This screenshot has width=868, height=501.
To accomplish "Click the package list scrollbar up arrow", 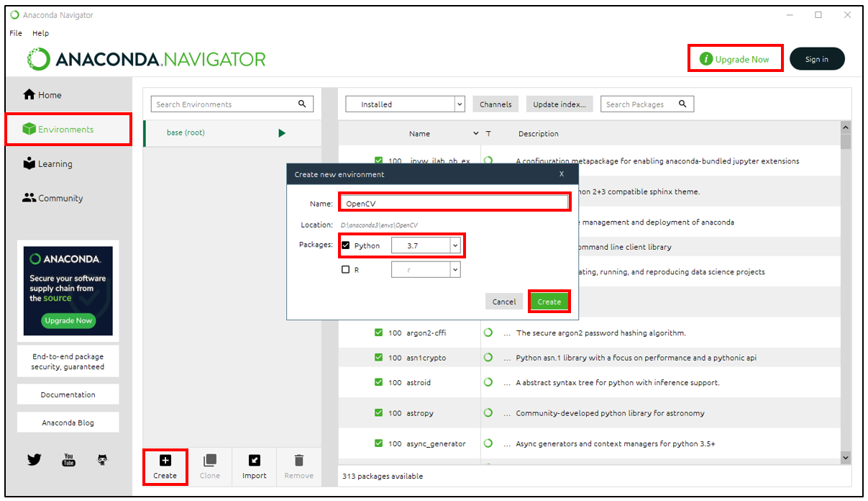I will [x=845, y=127].
